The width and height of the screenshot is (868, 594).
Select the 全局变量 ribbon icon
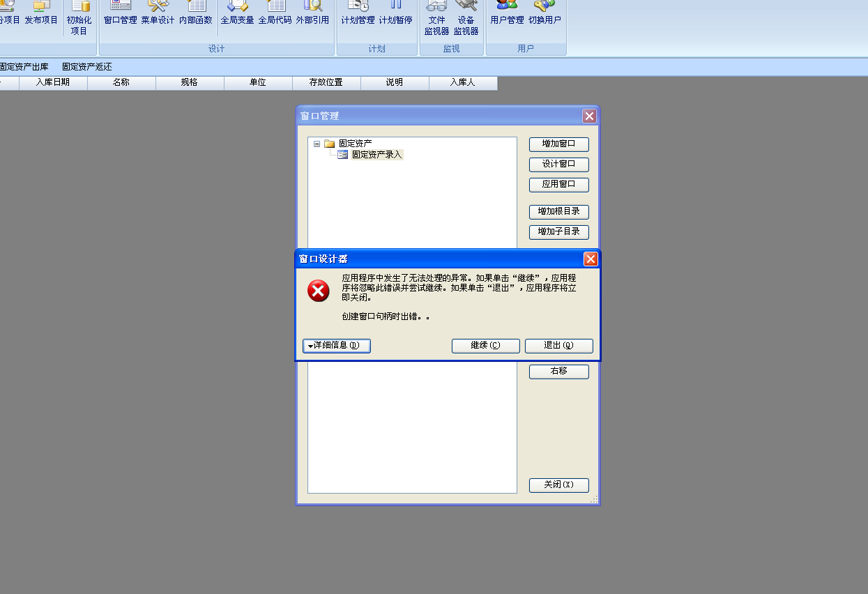(x=237, y=14)
